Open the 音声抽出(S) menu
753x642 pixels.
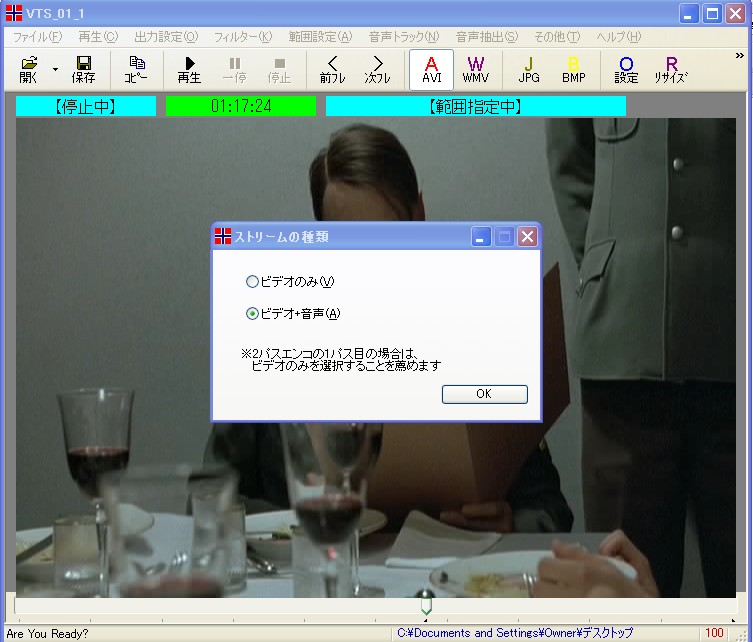[487, 37]
